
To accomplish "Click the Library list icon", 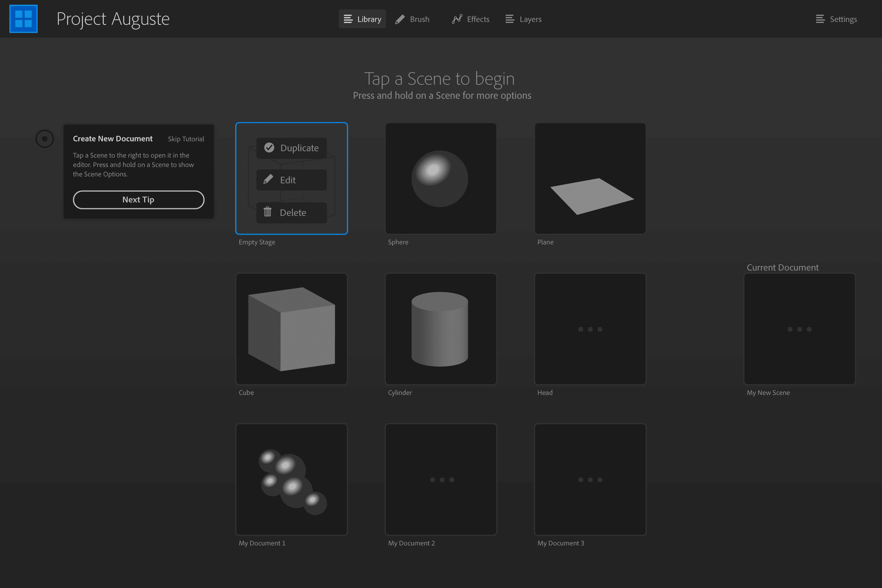I will pyautogui.click(x=348, y=19).
